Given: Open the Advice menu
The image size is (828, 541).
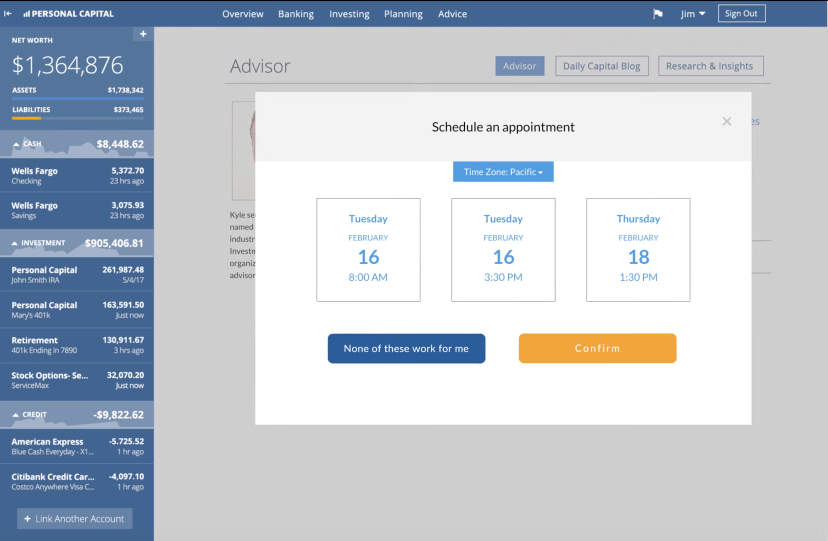Looking at the screenshot, I should tap(452, 14).
